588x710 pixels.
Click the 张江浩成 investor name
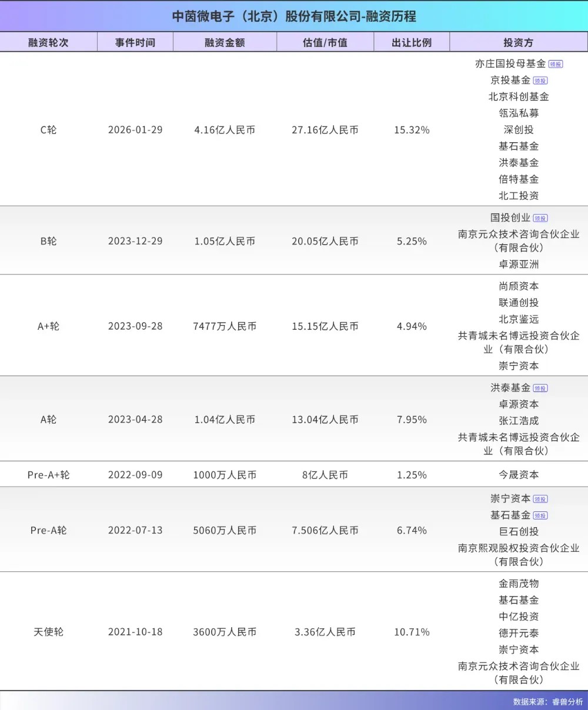(519, 421)
